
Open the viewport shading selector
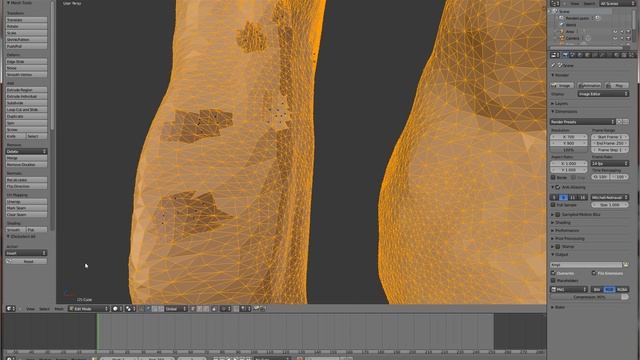coord(117,309)
